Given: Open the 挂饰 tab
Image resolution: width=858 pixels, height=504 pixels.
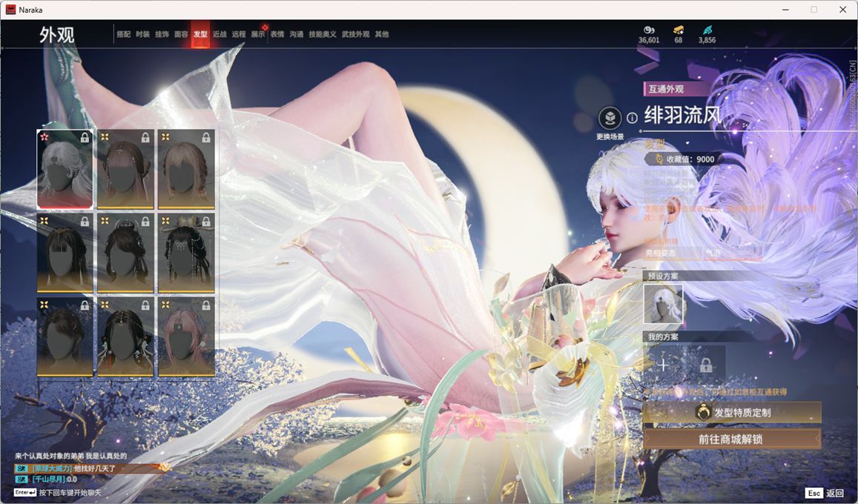Looking at the screenshot, I should pos(162,34).
